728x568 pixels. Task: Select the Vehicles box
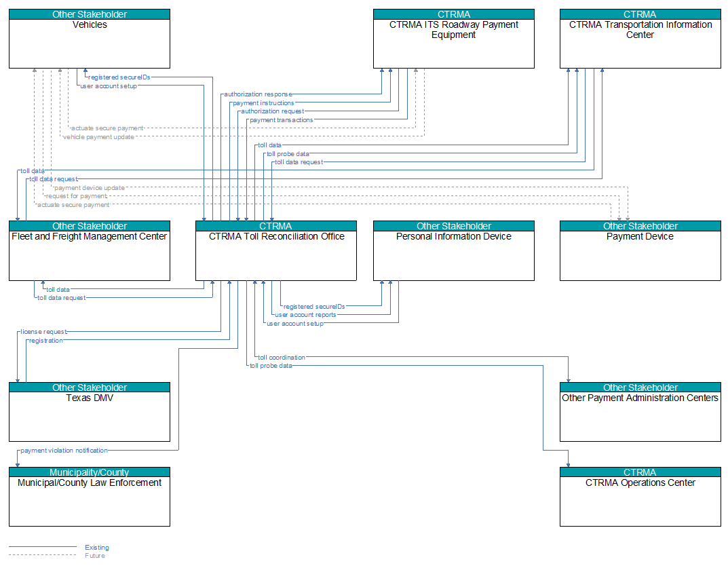click(x=90, y=39)
